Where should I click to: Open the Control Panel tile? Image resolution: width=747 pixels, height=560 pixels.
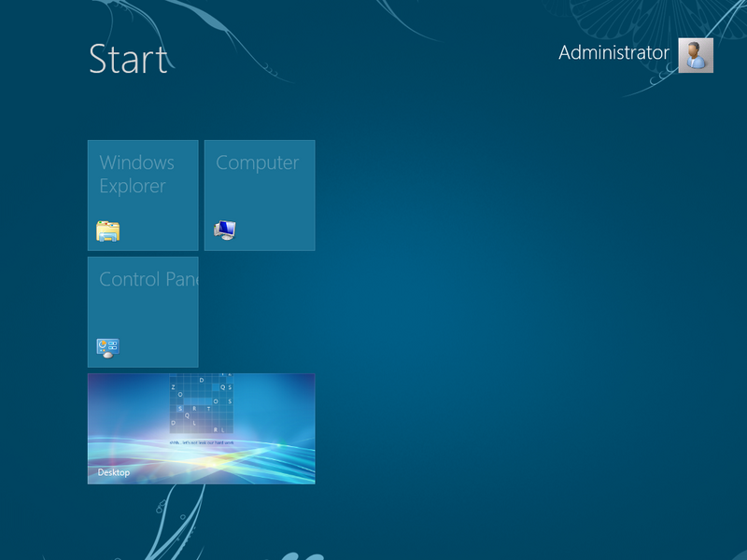click(143, 312)
